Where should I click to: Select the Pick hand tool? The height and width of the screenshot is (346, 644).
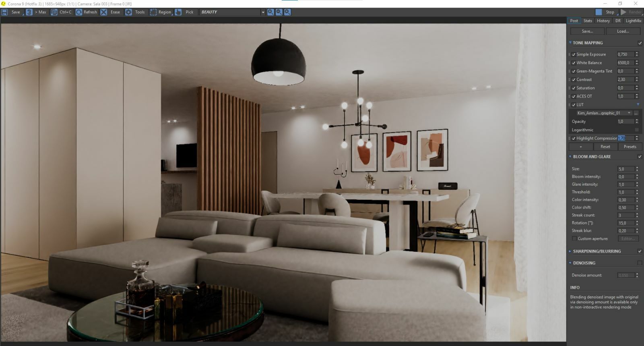click(x=178, y=12)
